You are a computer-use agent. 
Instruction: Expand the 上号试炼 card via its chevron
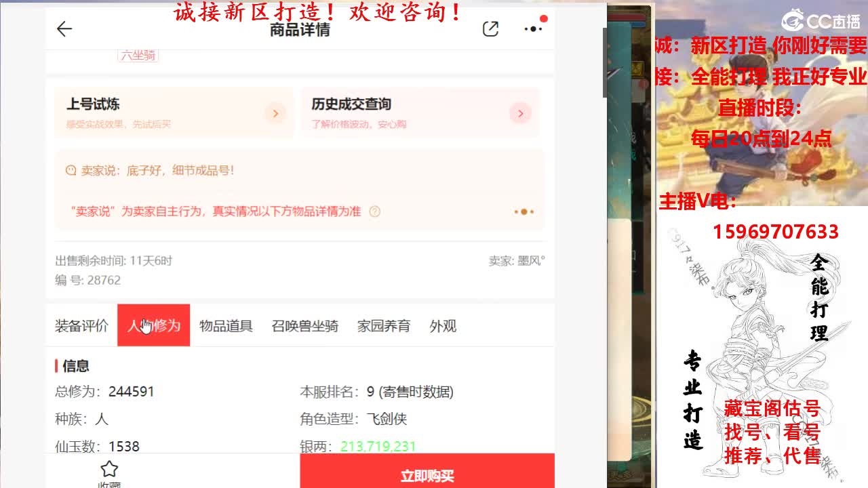275,113
